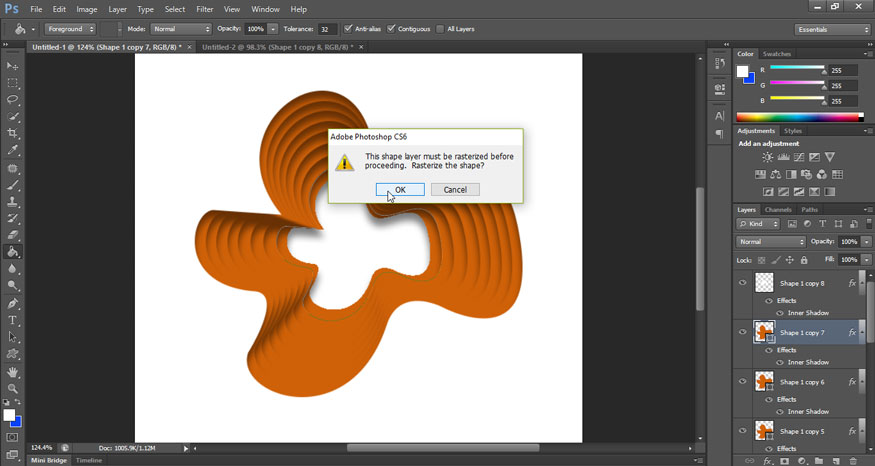Toggle Inner Shadow effect of Shape 1 copy 7
The width and height of the screenshot is (875, 466).
[x=780, y=362]
